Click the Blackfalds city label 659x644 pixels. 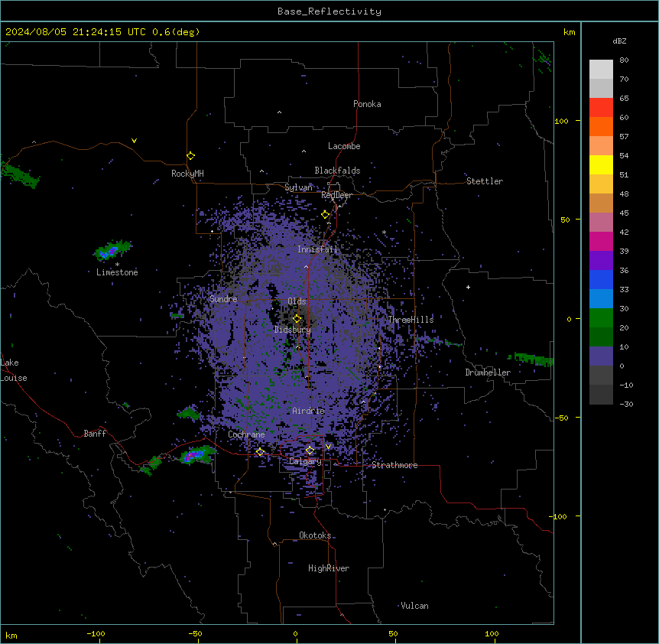[337, 171]
